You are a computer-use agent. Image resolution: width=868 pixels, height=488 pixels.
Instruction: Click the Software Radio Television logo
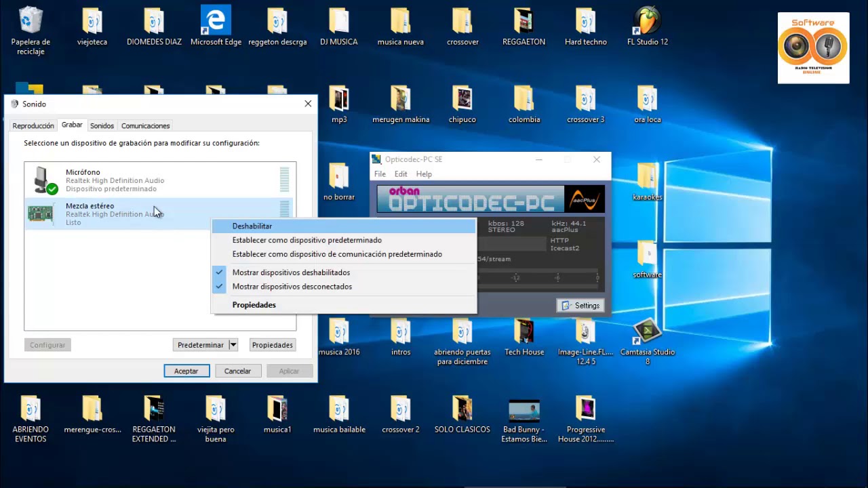(x=813, y=47)
